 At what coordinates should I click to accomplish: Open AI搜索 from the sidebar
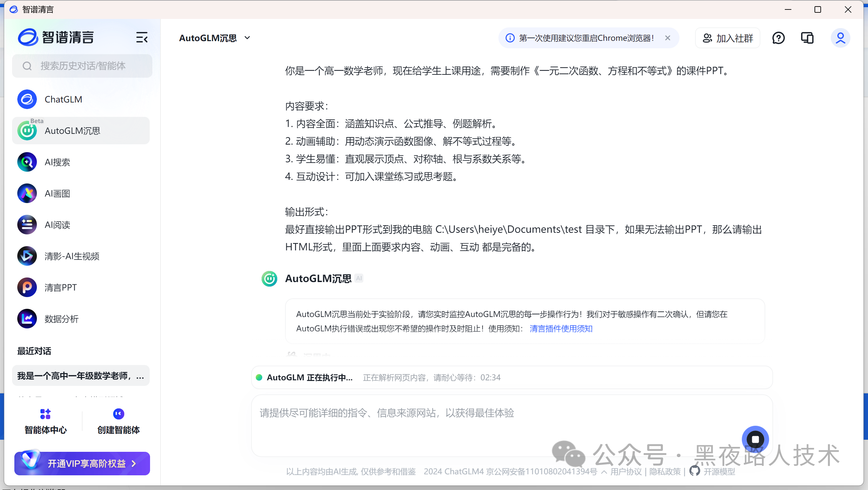pos(57,162)
